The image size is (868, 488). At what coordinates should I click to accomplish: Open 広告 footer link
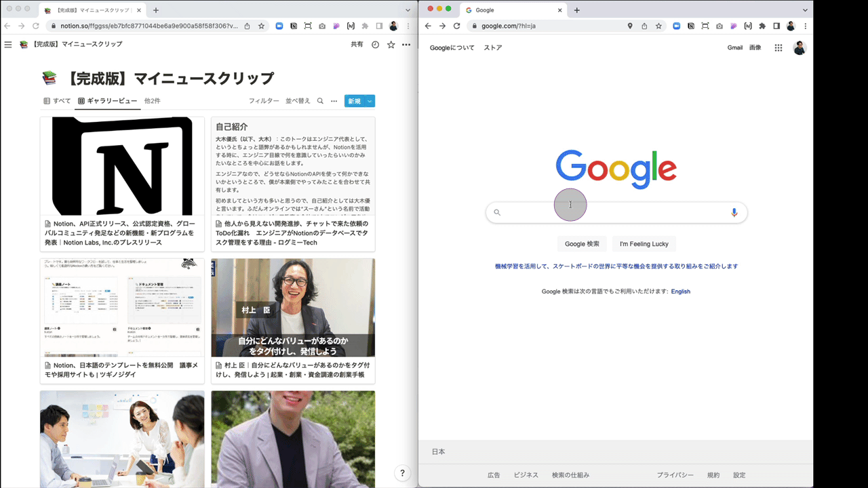[494, 475]
